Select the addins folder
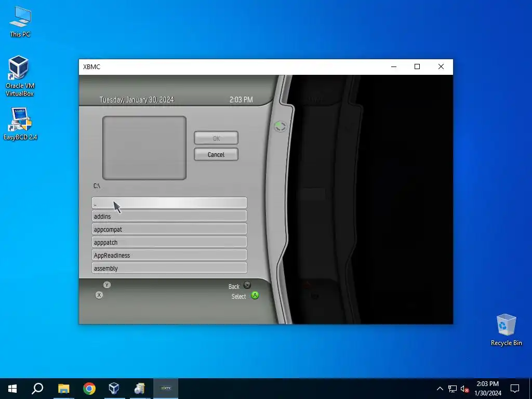532x399 pixels. point(169,216)
